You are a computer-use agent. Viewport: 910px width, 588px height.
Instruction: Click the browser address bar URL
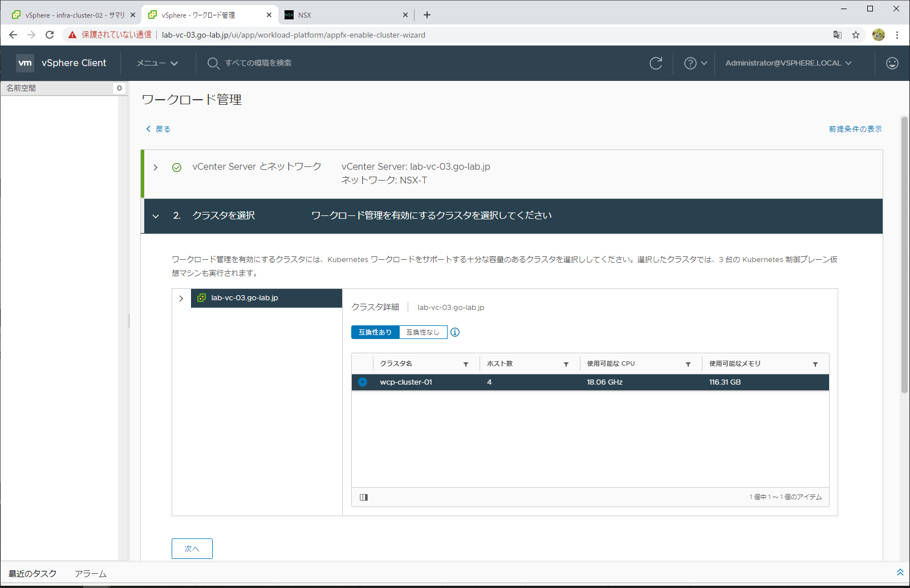(294, 35)
